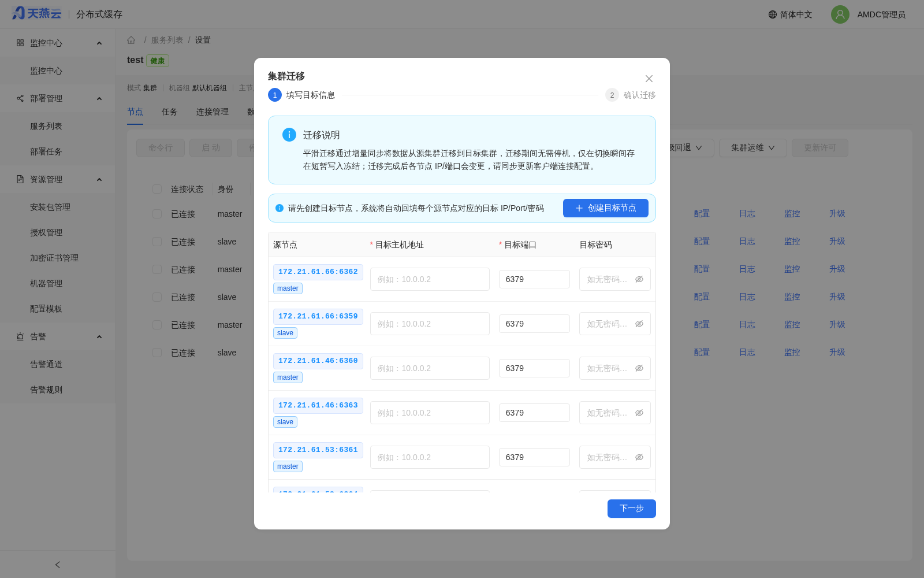Viewport: 924px width, 578px height.
Task: Collapse the 告警 menu group
Action: 99,337
